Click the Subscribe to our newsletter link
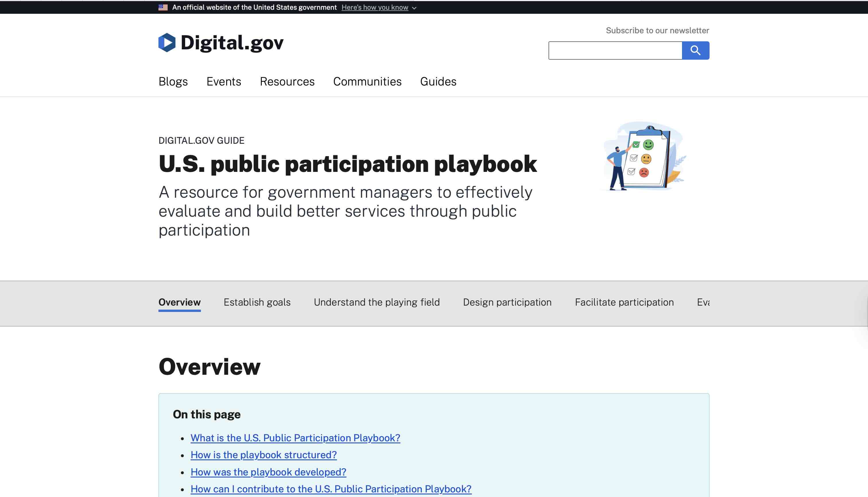The width and height of the screenshot is (868, 497). click(657, 30)
